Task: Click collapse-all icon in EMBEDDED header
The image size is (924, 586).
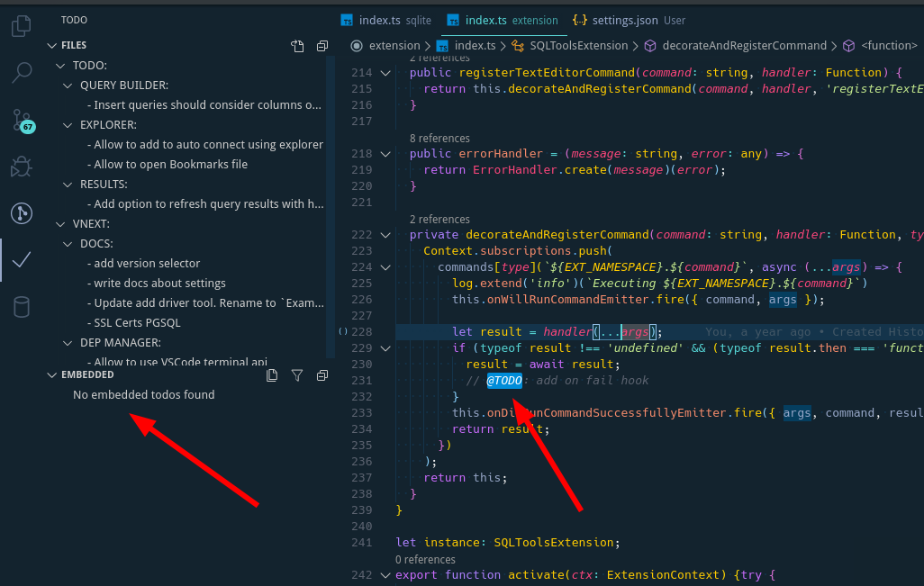Action: [x=322, y=375]
